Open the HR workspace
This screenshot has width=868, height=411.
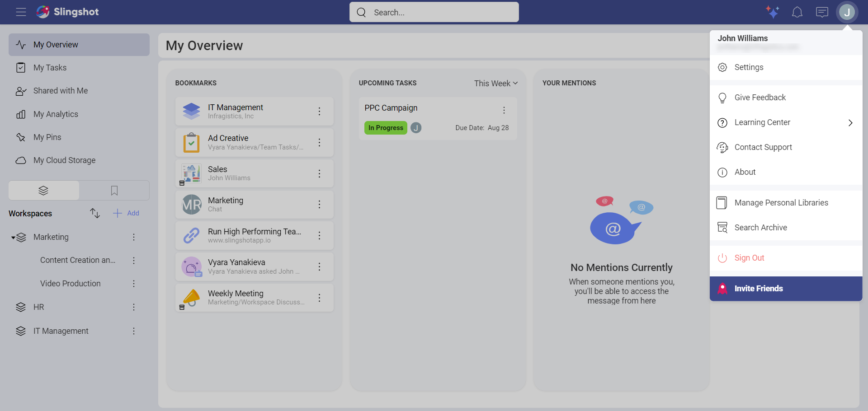[x=39, y=307]
